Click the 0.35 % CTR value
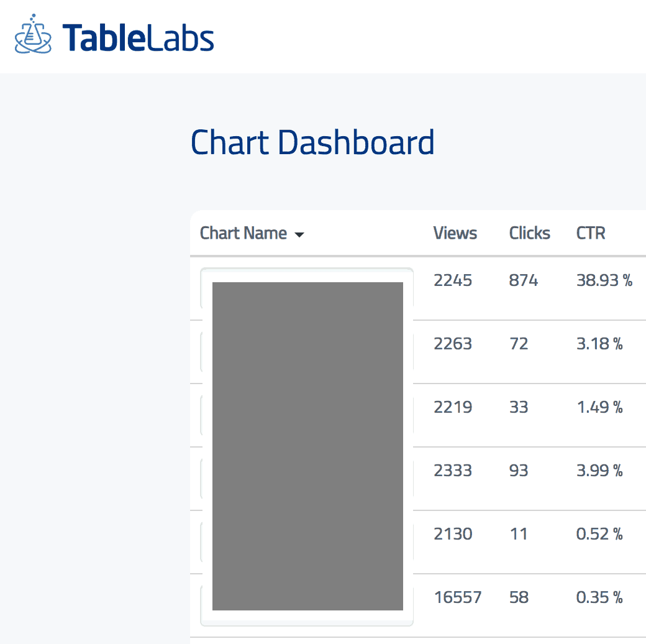This screenshot has width=646, height=644. click(x=599, y=597)
